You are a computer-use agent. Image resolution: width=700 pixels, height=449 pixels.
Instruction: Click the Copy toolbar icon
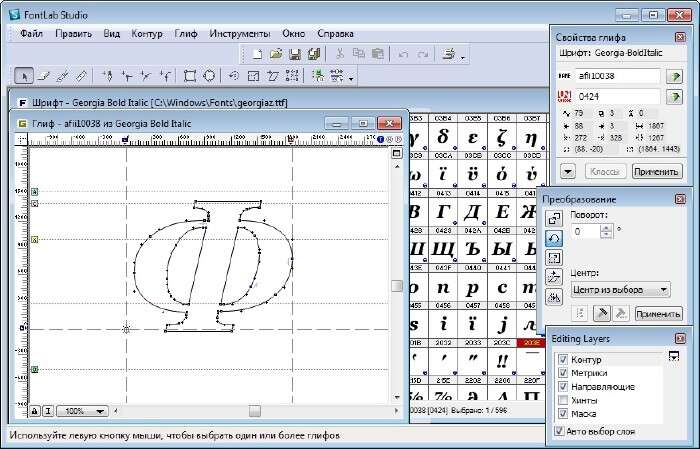tap(358, 54)
